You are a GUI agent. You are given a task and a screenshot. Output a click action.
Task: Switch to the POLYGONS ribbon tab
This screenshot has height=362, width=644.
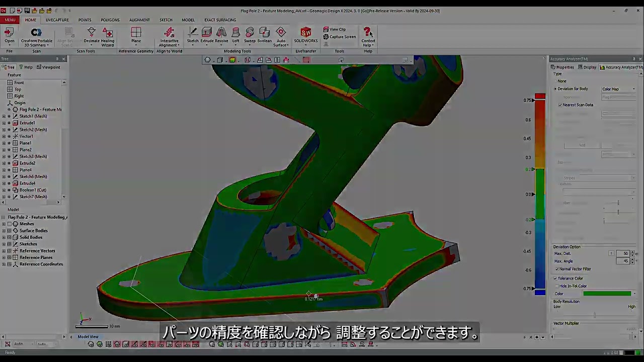click(x=110, y=20)
